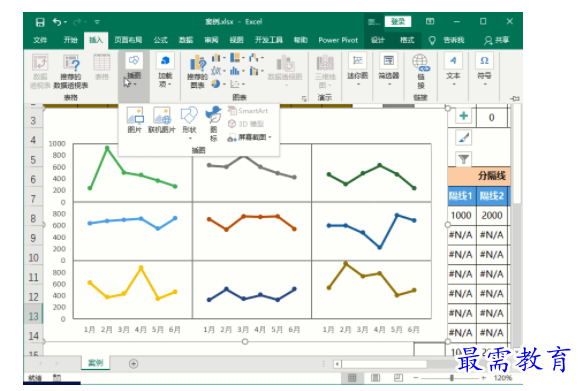Open Ribbon Display Options icon
The image size is (579, 391).
pyautogui.click(x=430, y=22)
